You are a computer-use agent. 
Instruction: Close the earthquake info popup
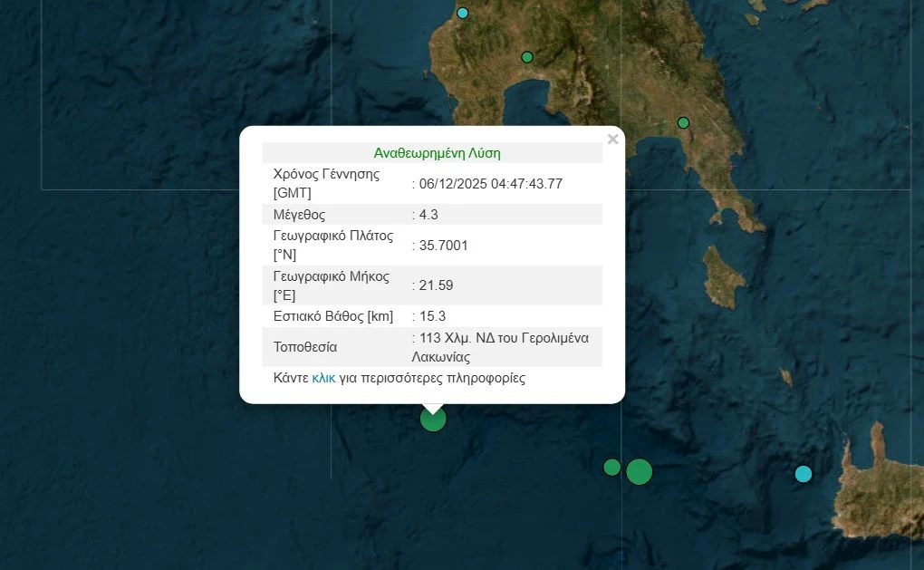coord(612,139)
